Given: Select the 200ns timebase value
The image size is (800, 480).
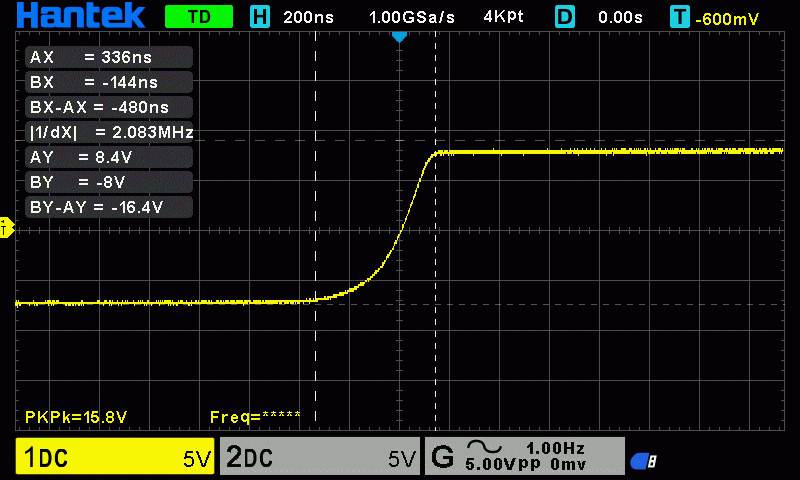Looking at the screenshot, I should click(x=308, y=17).
